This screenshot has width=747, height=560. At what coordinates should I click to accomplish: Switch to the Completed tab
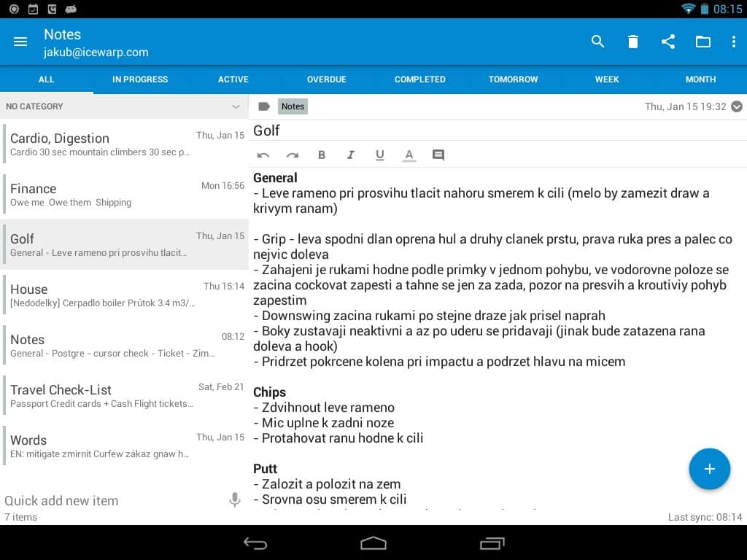[420, 79]
